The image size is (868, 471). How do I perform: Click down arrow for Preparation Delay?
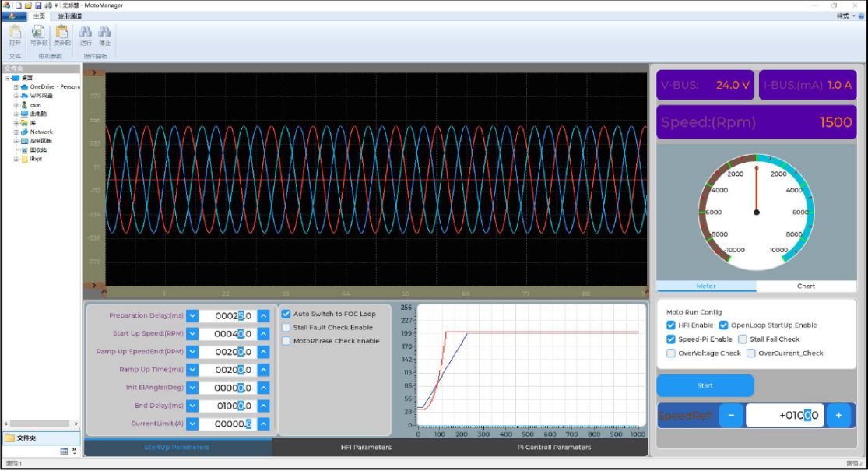192,316
